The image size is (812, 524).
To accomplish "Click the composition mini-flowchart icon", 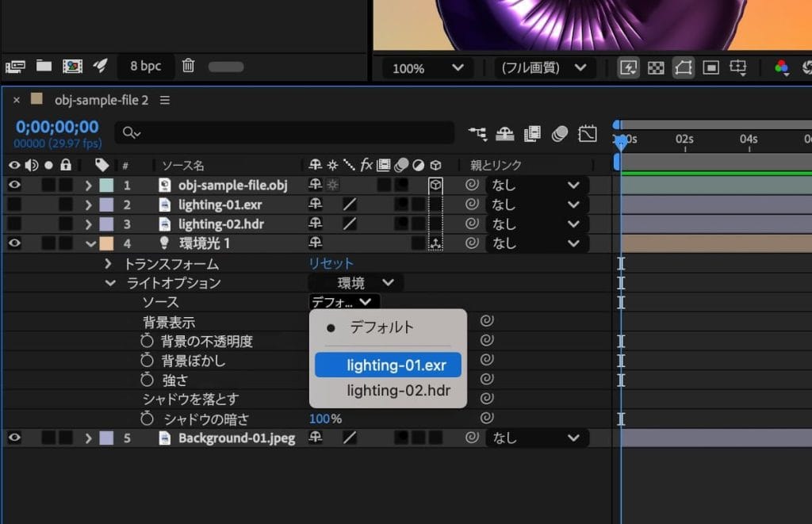I will (x=477, y=133).
